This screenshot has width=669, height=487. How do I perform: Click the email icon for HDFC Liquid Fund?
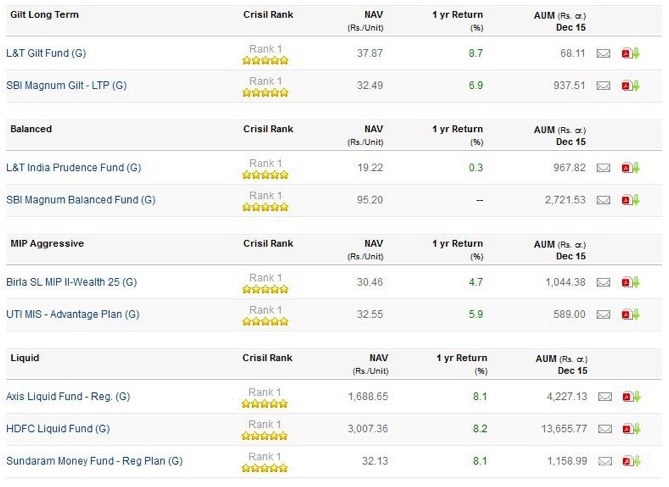point(603,429)
